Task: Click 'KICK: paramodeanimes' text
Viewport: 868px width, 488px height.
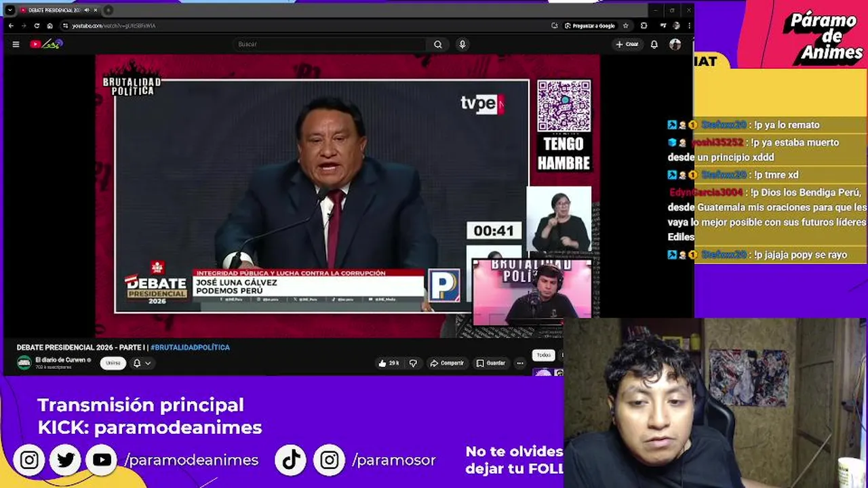Action: click(x=149, y=428)
